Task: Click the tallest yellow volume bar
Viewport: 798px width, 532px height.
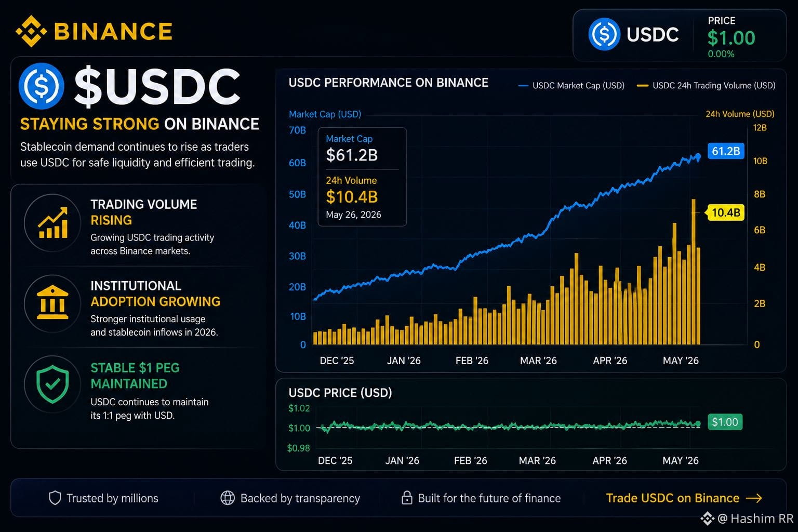Action: coord(694,272)
